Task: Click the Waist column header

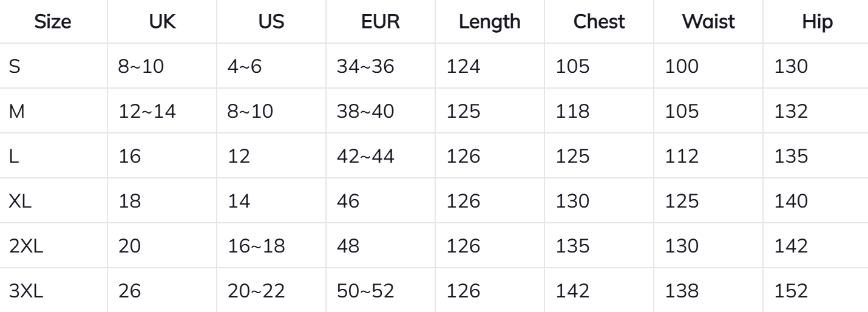Action: (709, 22)
